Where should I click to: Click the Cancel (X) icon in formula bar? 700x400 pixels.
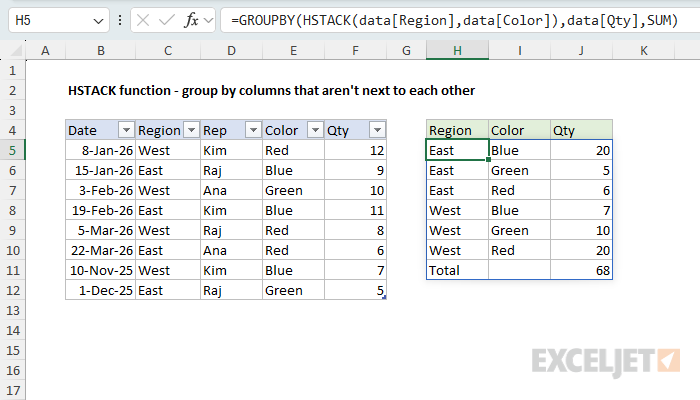pos(143,20)
